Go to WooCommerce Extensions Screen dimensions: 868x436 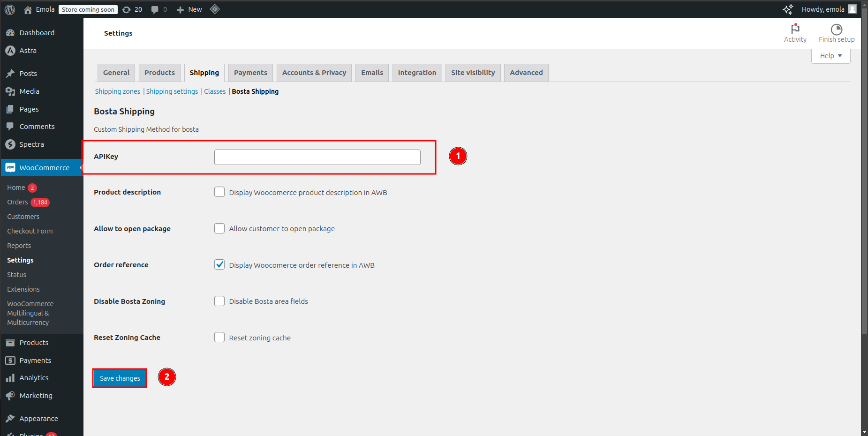tap(23, 289)
